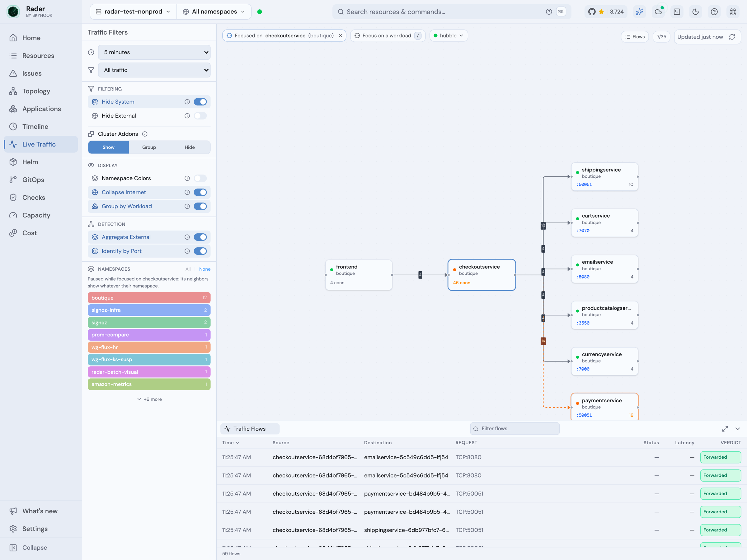Screen dimensions: 747x560
Task: Click Focus on a workload button
Action: 388,35
